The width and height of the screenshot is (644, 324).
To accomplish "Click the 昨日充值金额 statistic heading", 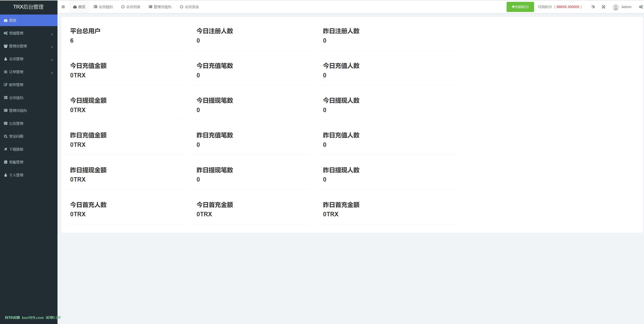I will coord(88,135).
